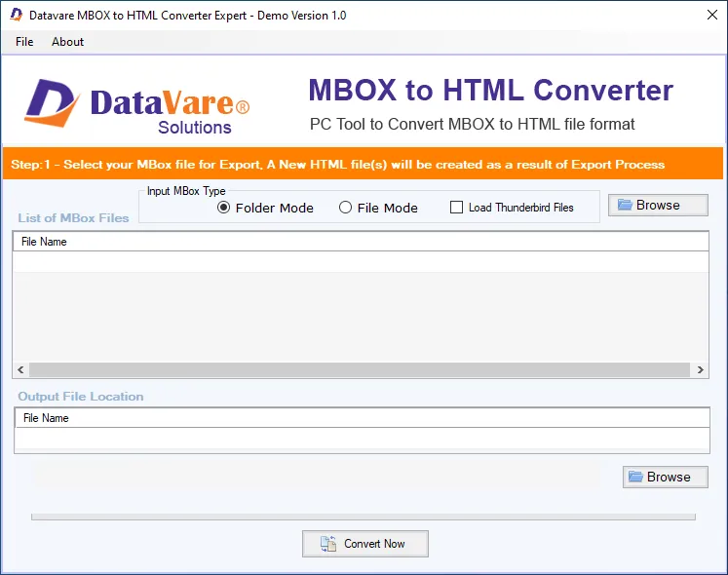
Task: Click File Name header in MBox list
Action: click(361, 242)
